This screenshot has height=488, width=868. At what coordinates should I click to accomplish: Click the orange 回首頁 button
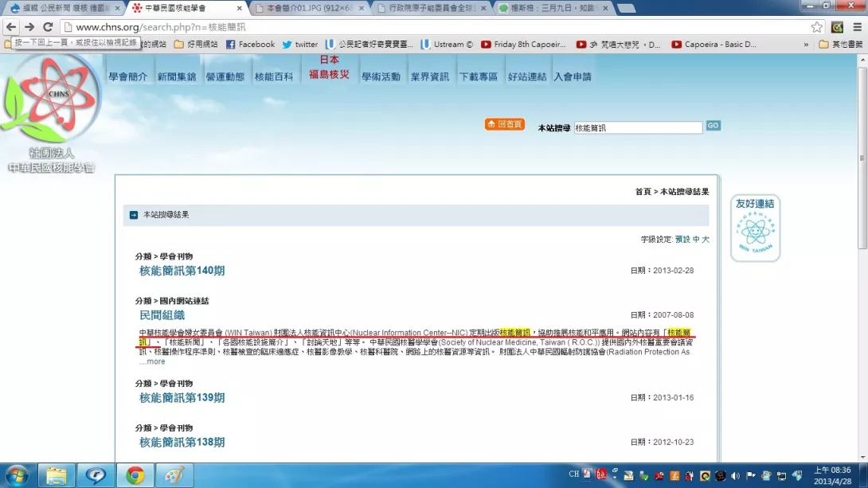(505, 124)
